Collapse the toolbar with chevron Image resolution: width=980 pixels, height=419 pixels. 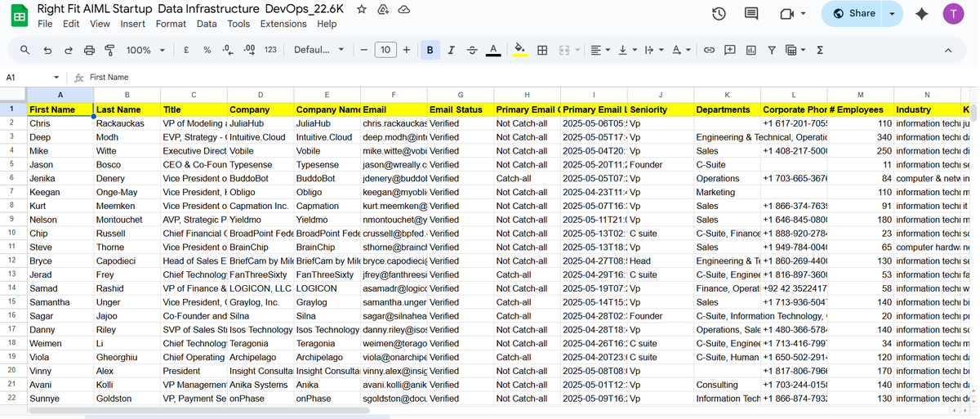tap(947, 50)
